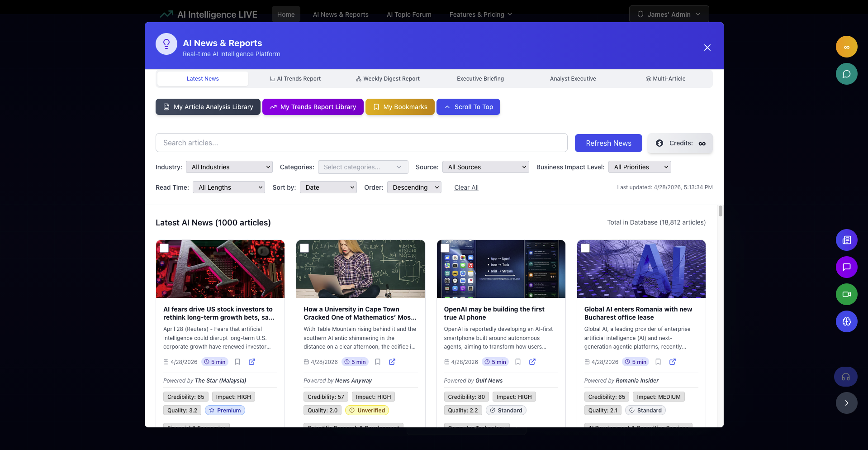Bookmark the AI fears stock article
868x450 pixels.
point(238,362)
